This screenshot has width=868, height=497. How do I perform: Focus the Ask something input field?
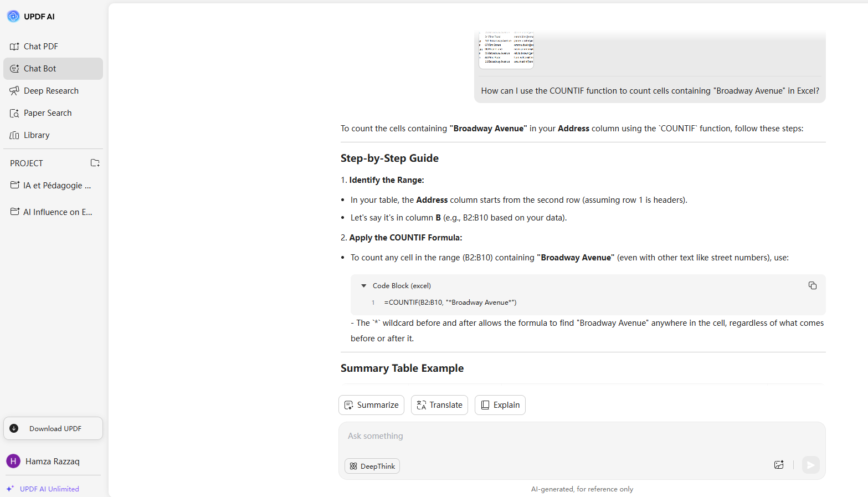[582, 436]
